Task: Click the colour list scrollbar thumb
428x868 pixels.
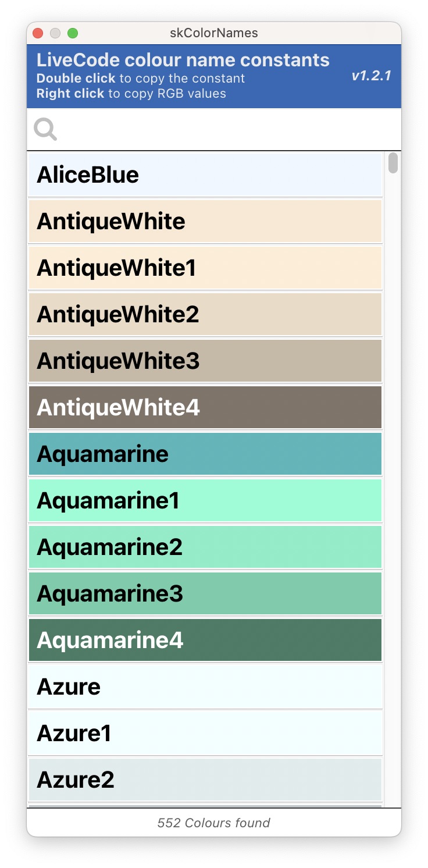Action: (393, 163)
